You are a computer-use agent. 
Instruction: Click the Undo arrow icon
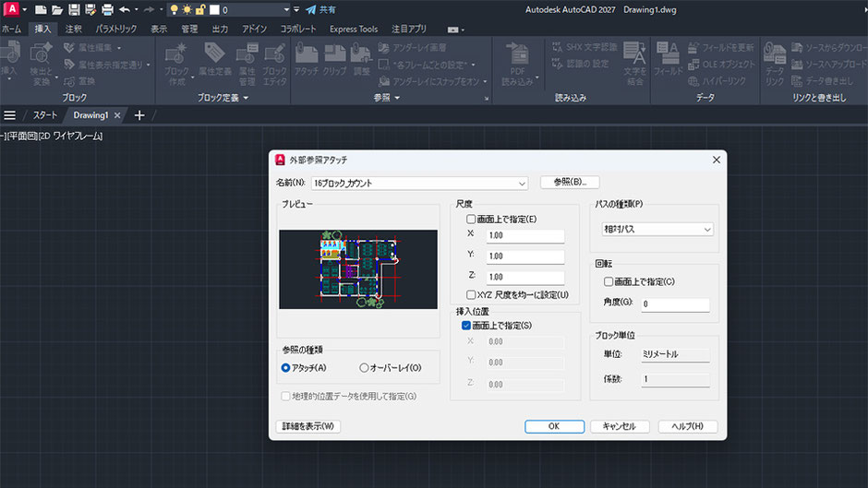click(x=125, y=10)
